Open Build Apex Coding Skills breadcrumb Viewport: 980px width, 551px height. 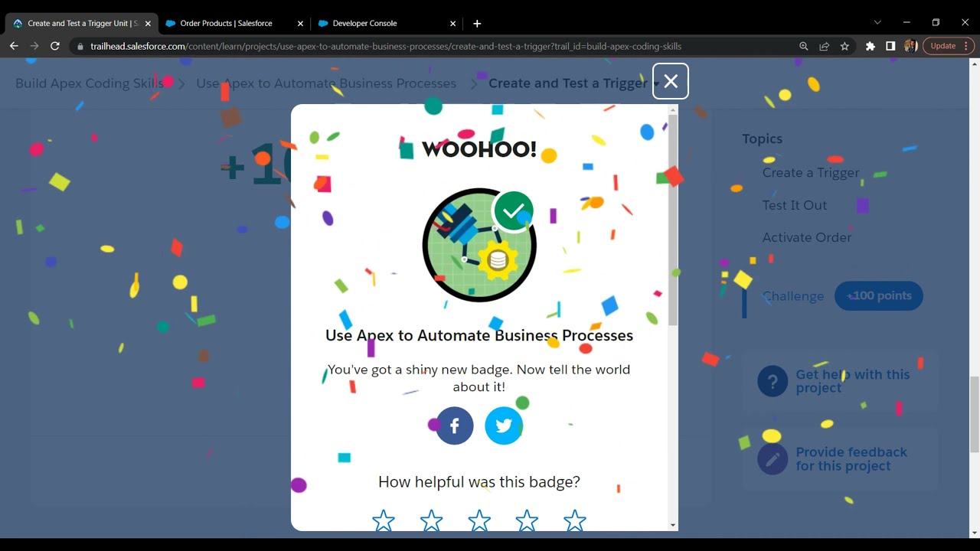[90, 83]
